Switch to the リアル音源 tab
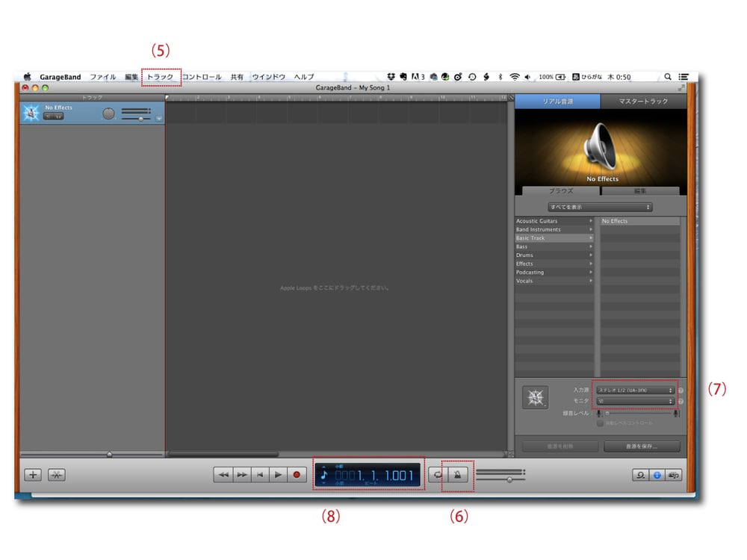The width and height of the screenshot is (747, 560). click(x=558, y=102)
